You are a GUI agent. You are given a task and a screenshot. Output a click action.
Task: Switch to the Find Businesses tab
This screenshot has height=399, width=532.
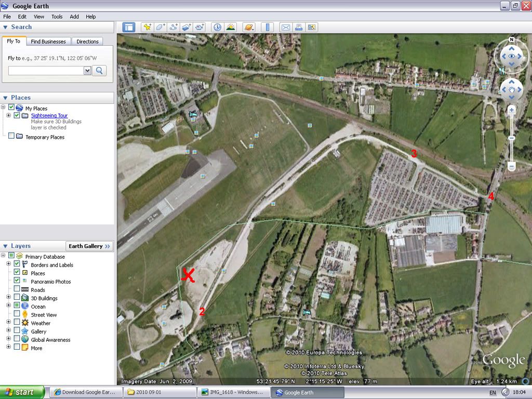48,42
